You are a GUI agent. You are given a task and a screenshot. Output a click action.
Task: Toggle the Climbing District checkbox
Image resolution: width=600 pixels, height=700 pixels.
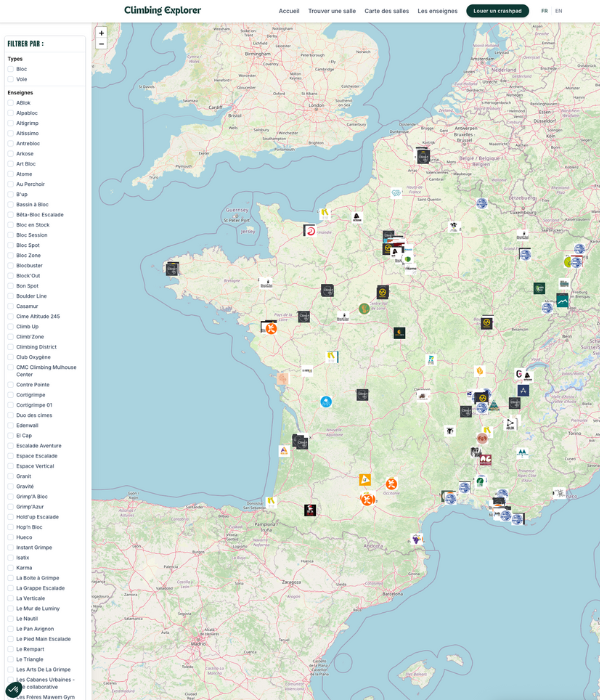pyautogui.click(x=11, y=347)
